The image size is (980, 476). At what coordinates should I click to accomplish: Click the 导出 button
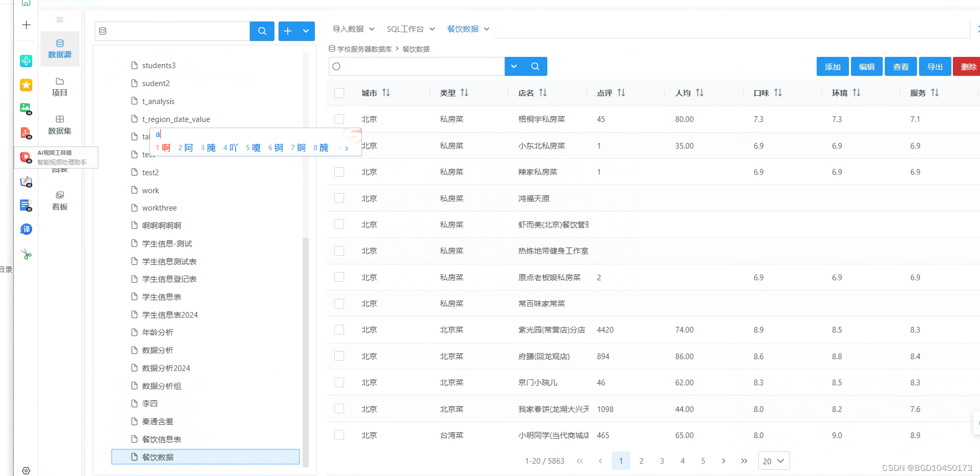[x=934, y=66]
